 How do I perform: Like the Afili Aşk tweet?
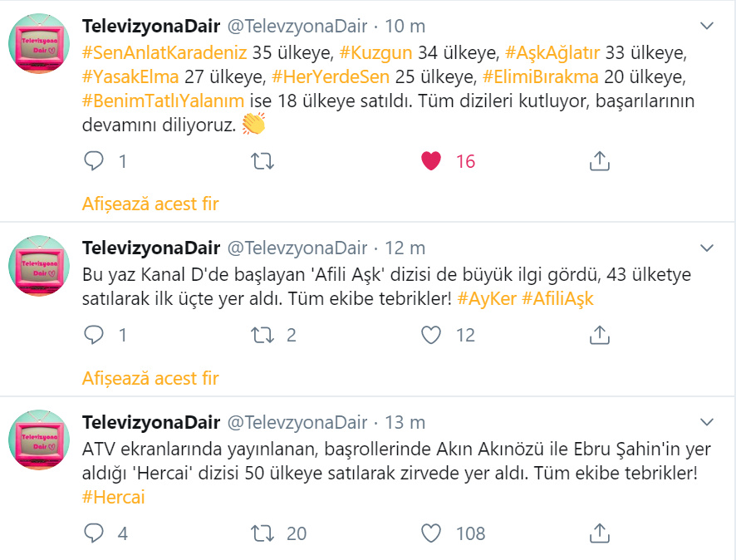pyautogui.click(x=431, y=335)
